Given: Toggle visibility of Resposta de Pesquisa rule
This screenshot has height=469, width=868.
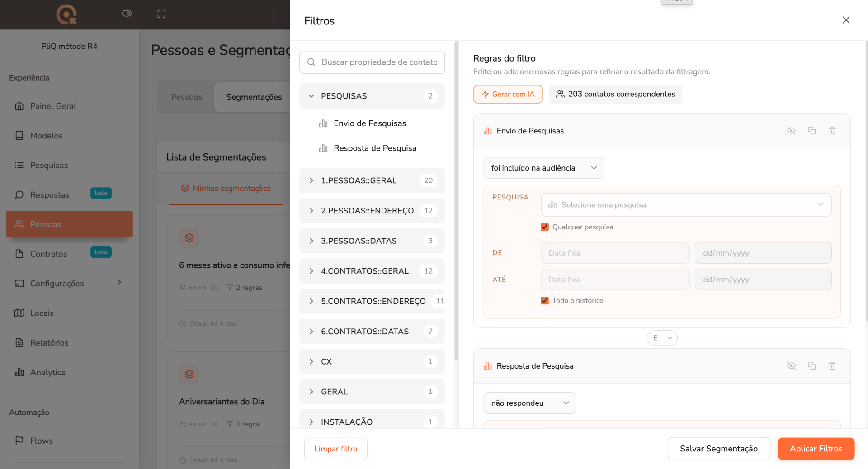Looking at the screenshot, I should (791, 366).
